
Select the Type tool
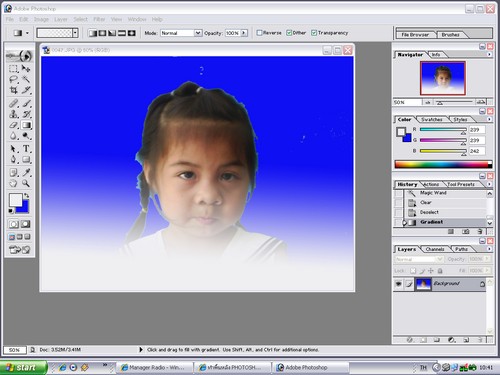[26, 149]
